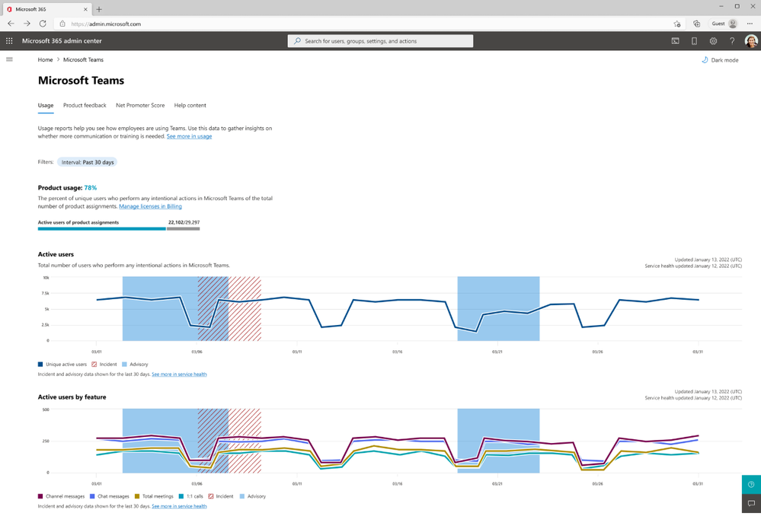Screen dimensions: 761x532
Task: Toggle the Incident legend in Active users chart
Action: (104, 365)
